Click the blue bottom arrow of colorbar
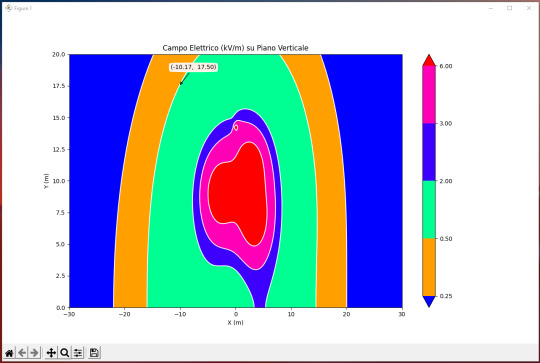The image size is (540, 363). click(x=429, y=301)
